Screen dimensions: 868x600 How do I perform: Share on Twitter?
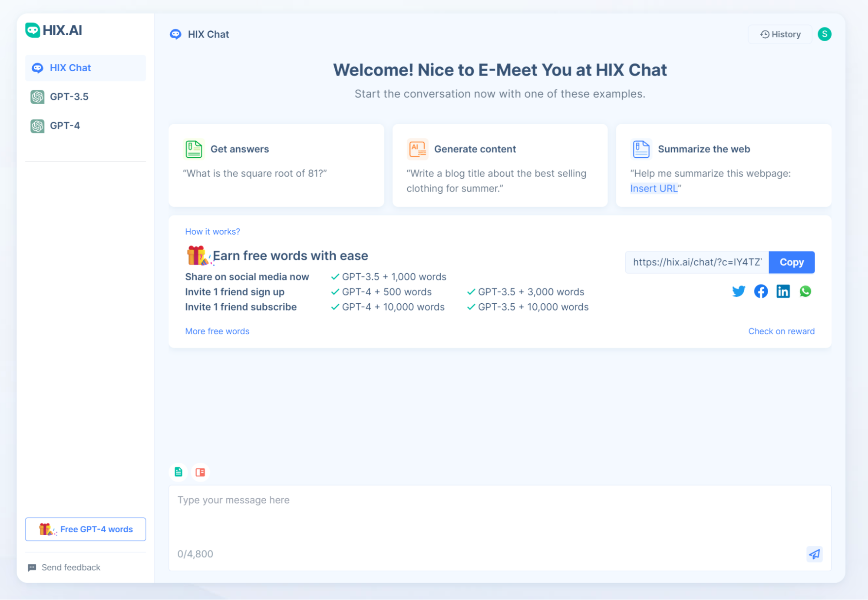click(x=738, y=291)
